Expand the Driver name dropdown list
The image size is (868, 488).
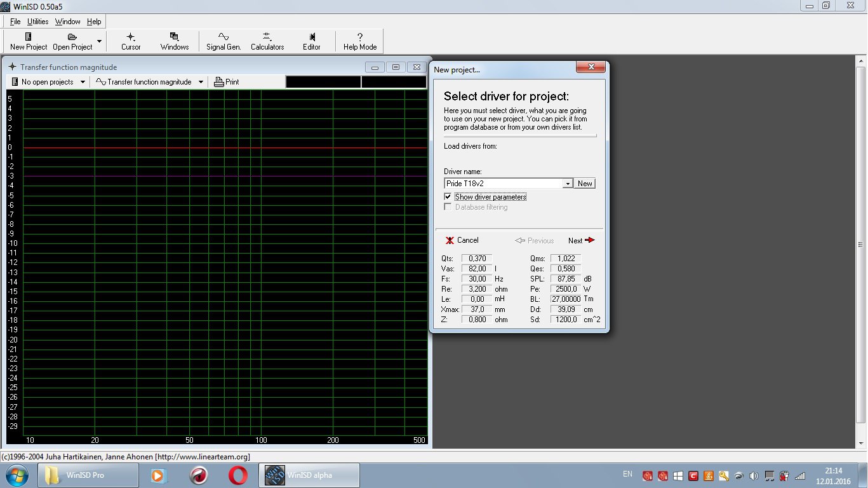pos(568,184)
